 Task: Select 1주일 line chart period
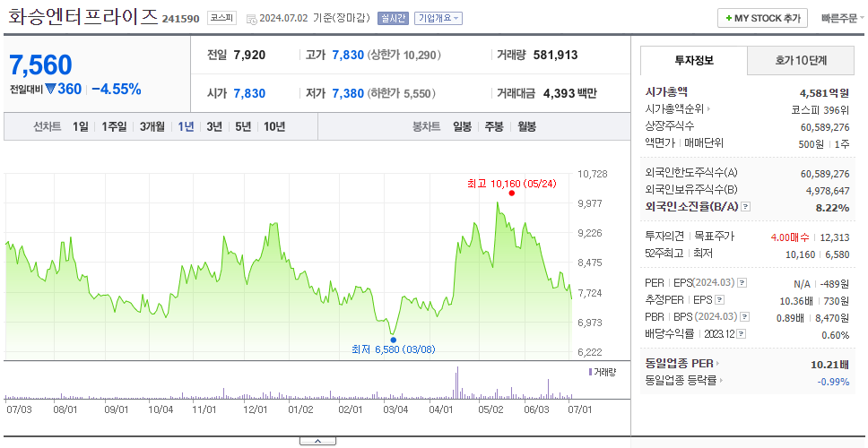(x=114, y=127)
